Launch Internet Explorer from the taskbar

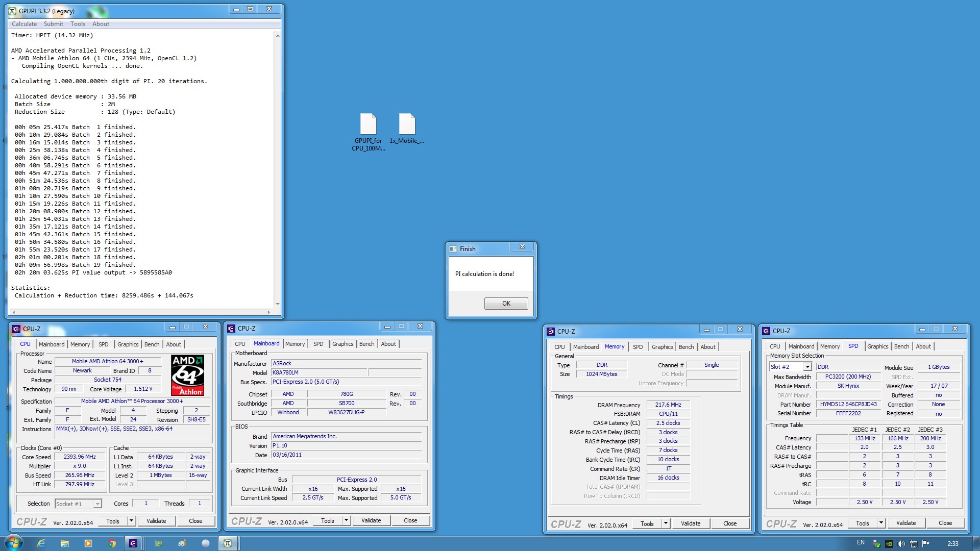41,543
